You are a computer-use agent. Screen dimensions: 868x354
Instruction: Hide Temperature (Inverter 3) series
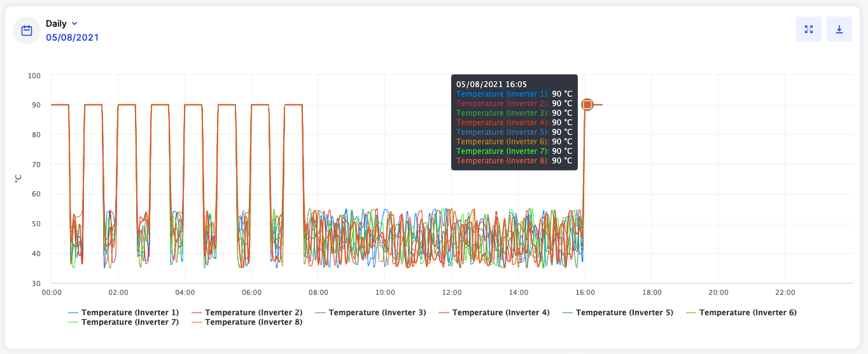pyautogui.click(x=370, y=312)
